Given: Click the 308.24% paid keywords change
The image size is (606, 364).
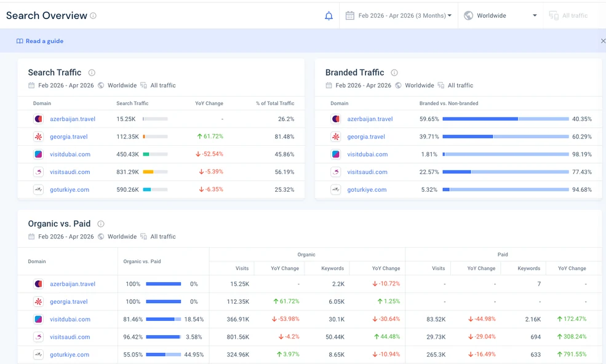Looking at the screenshot, I should [x=572, y=336].
